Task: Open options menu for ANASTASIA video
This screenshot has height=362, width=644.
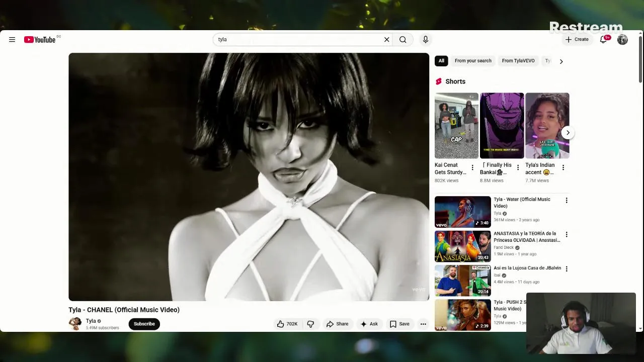Action: point(567,235)
